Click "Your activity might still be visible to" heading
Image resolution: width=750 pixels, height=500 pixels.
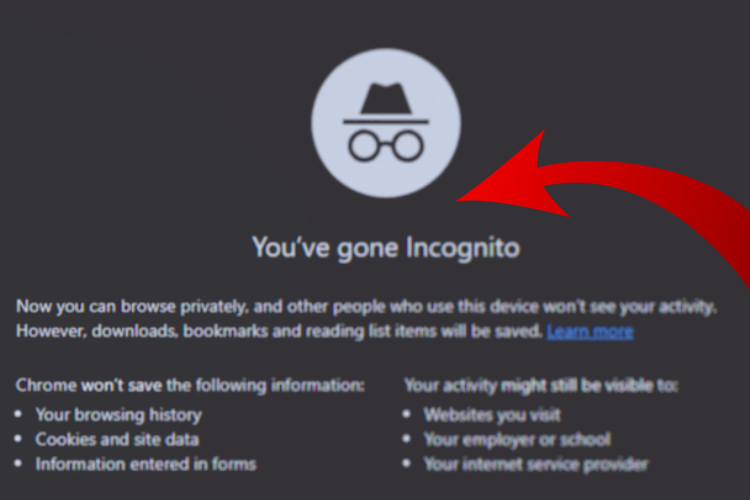[541, 384]
